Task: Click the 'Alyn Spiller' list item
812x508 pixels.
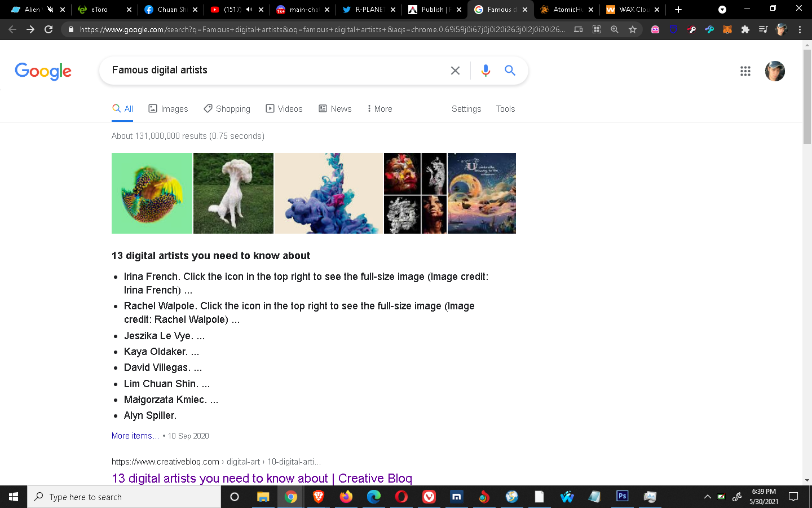Action: coord(150,415)
